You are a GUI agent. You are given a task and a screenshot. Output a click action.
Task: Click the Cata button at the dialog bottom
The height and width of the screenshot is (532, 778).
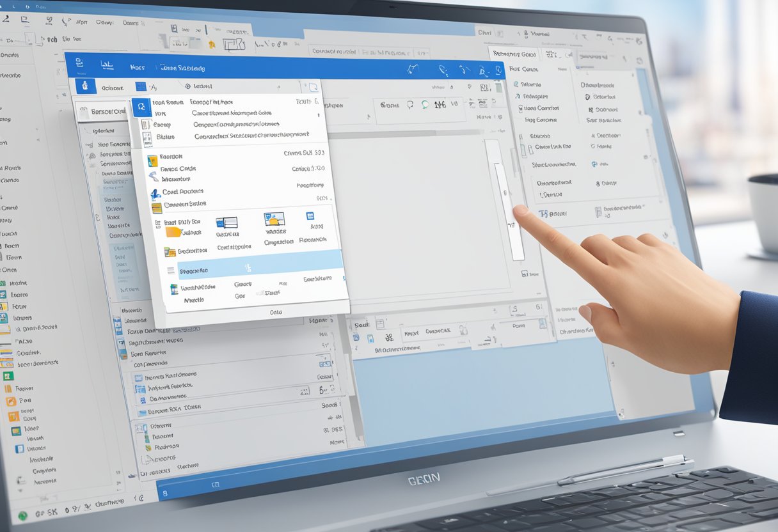[x=275, y=313]
